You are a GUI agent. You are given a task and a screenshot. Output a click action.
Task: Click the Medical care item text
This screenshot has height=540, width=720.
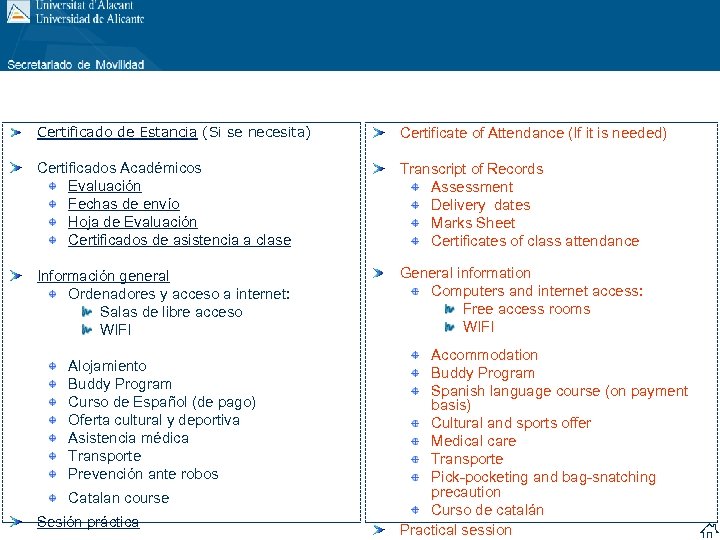click(473, 441)
